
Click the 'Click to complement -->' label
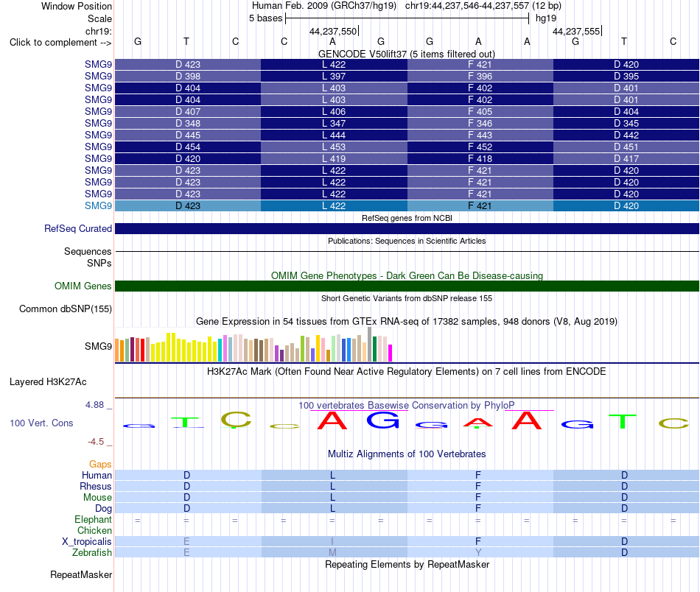coord(60,43)
